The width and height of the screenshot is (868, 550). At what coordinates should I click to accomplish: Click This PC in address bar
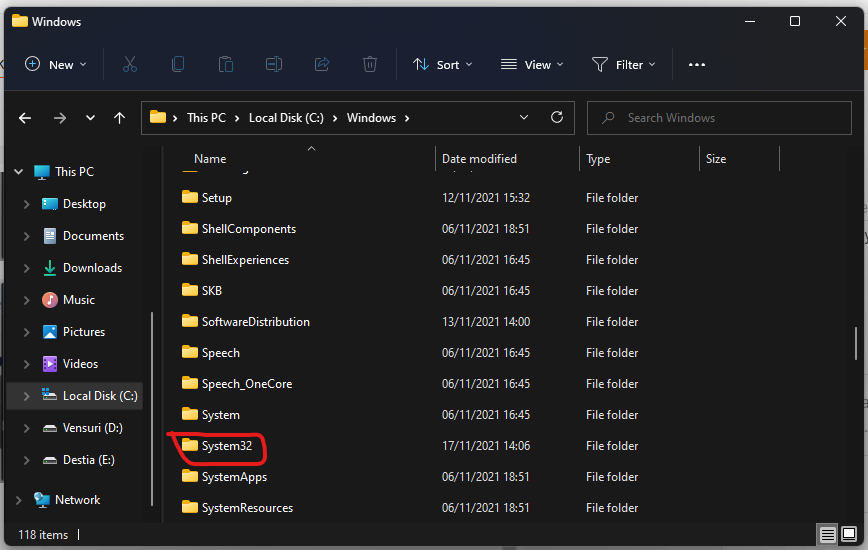point(206,118)
